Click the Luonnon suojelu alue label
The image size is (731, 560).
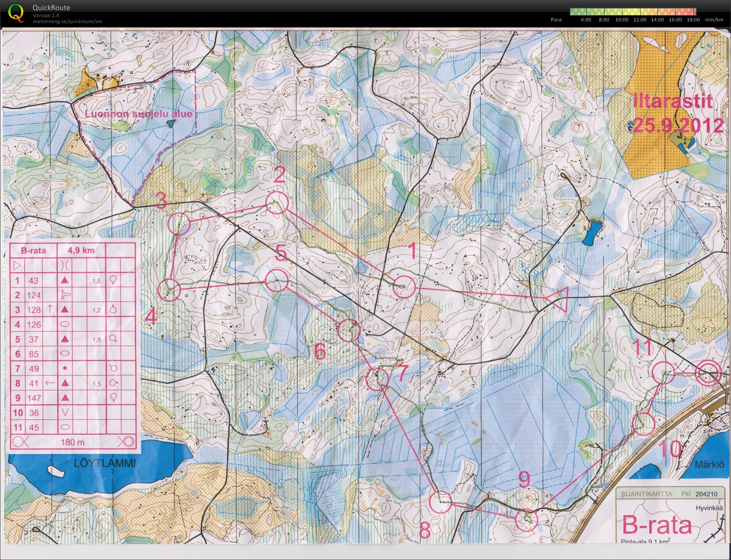(139, 114)
